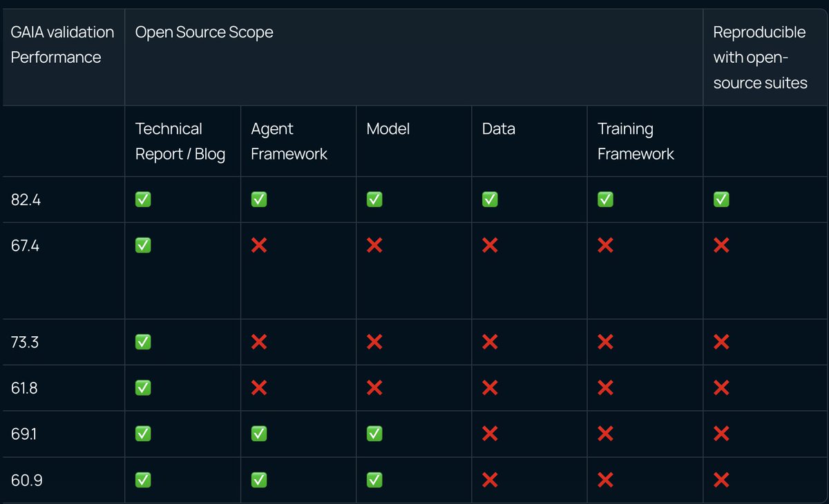This screenshot has height=504, width=829.
Task: Select the score value 73.3
Action: pos(26,342)
